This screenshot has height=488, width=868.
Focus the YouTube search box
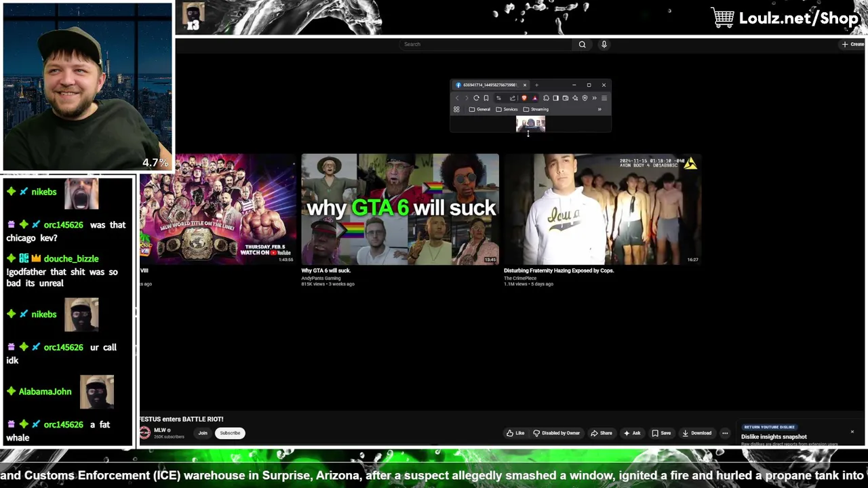point(486,44)
